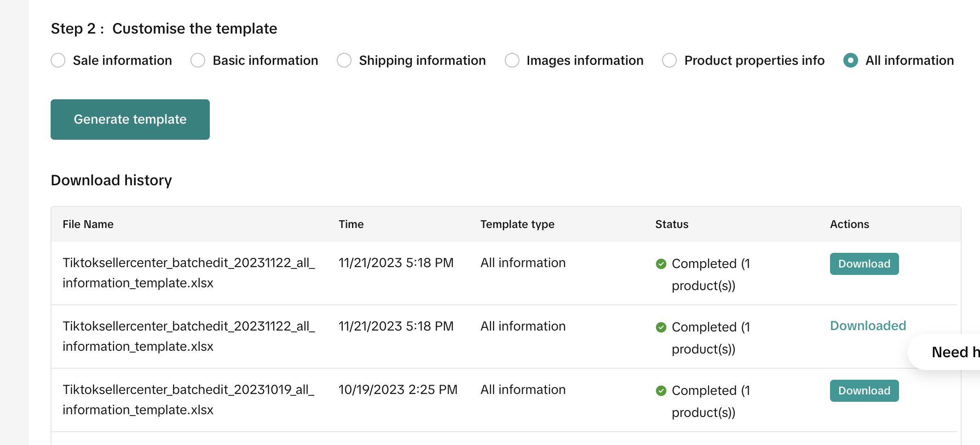Click the All information radio button
Viewport: 980px width, 445px height.
pos(851,60)
